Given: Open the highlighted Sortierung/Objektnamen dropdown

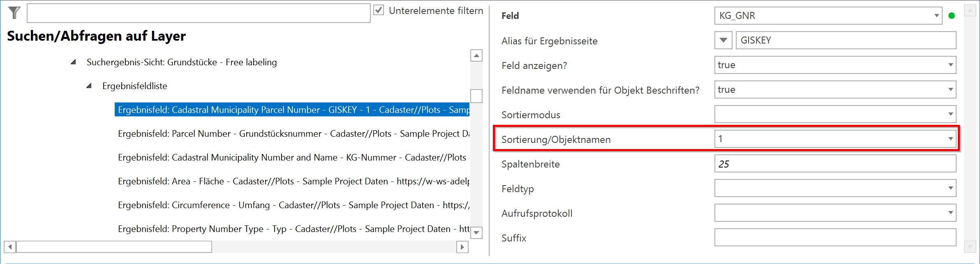Looking at the screenshot, I should point(950,139).
